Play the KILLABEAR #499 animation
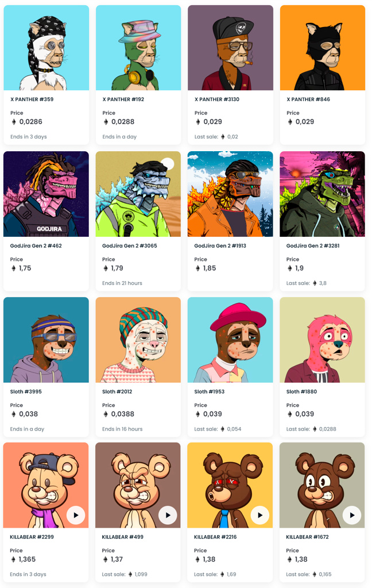Viewport: 372px width, 588px height. [x=168, y=515]
